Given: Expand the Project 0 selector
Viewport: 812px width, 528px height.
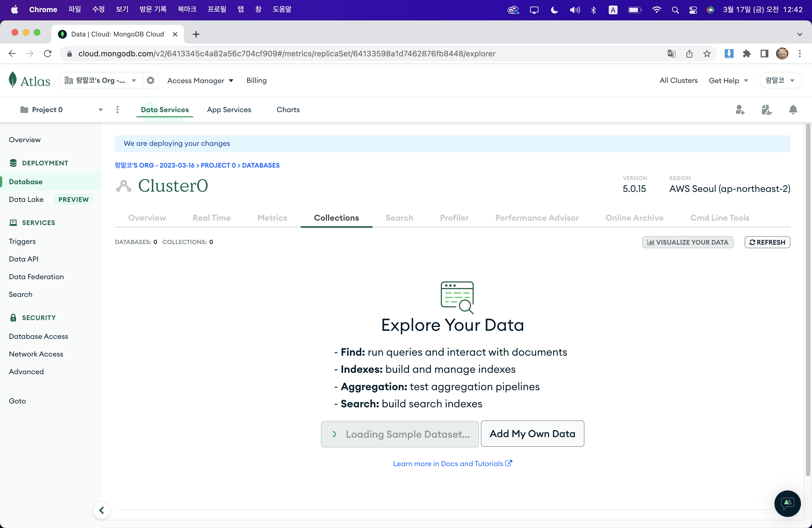Looking at the screenshot, I should click(61, 110).
